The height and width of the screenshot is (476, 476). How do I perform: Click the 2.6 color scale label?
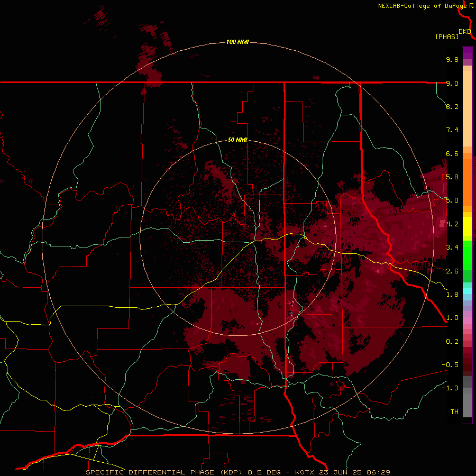(452, 271)
